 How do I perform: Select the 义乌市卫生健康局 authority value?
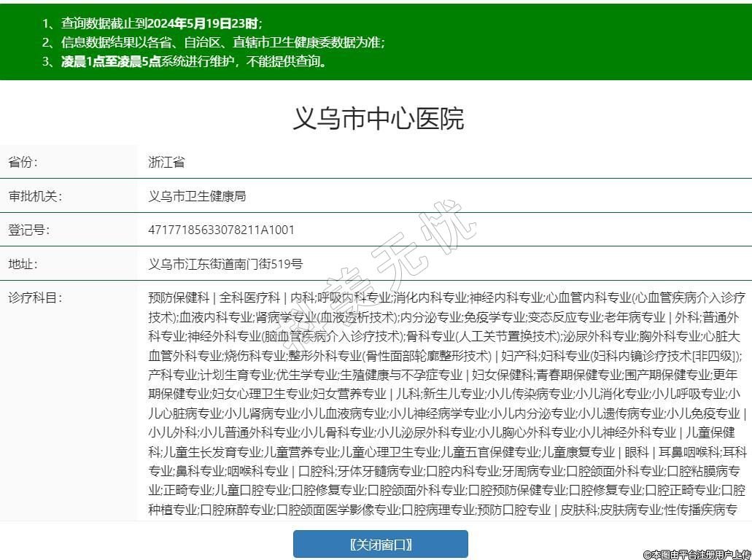[x=197, y=196]
